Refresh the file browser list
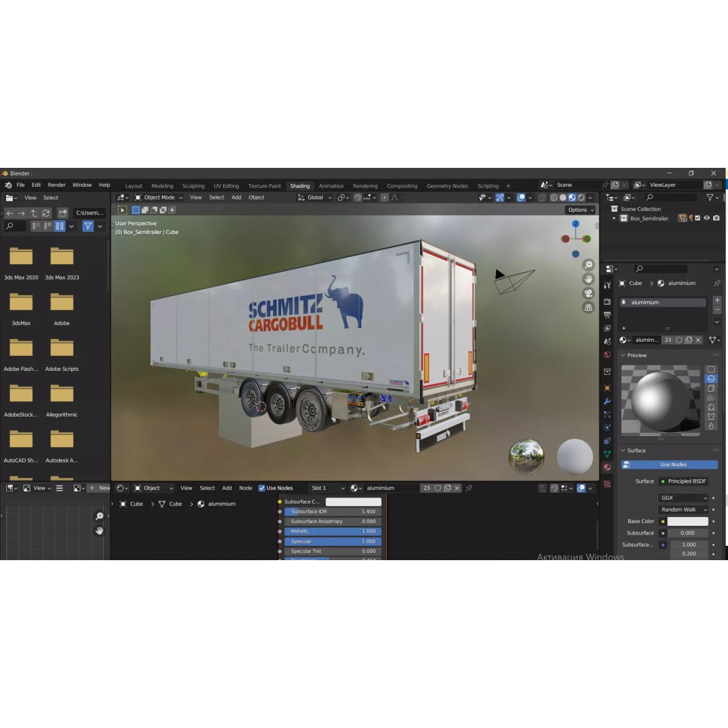The image size is (728, 728). pyautogui.click(x=46, y=213)
